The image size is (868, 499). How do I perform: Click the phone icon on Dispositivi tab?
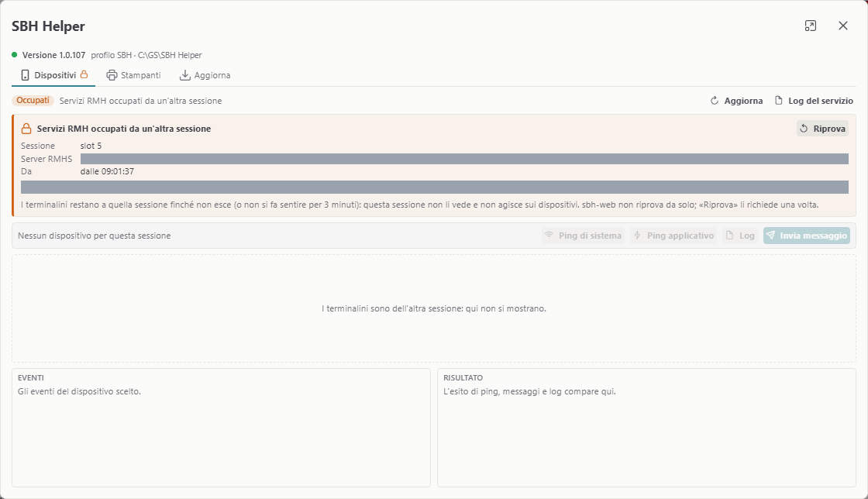tap(25, 75)
